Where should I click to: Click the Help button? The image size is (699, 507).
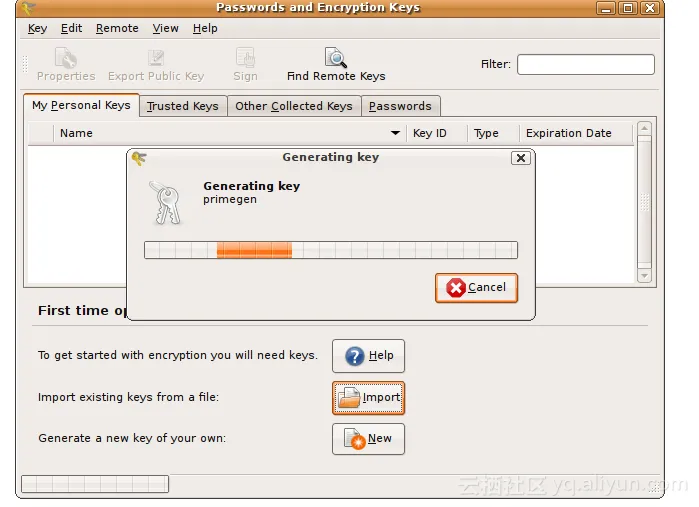(x=368, y=356)
